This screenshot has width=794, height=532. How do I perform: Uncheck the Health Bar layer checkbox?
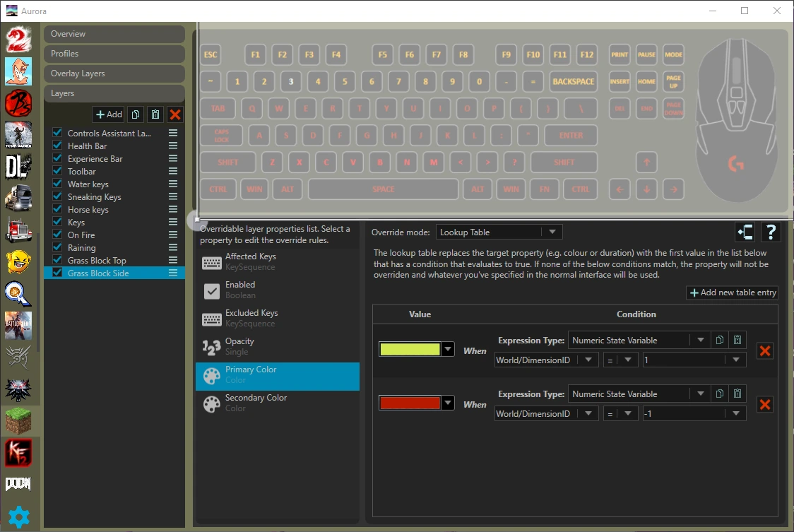coord(58,146)
